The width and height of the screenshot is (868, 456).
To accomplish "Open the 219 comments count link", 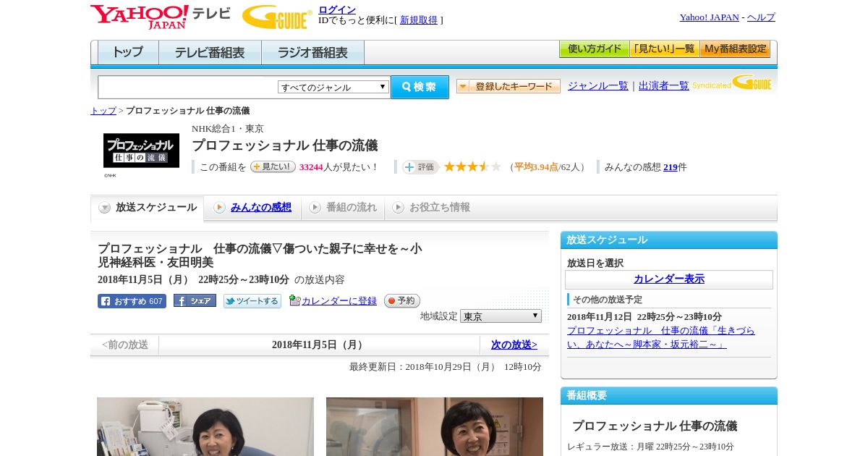I will (671, 167).
